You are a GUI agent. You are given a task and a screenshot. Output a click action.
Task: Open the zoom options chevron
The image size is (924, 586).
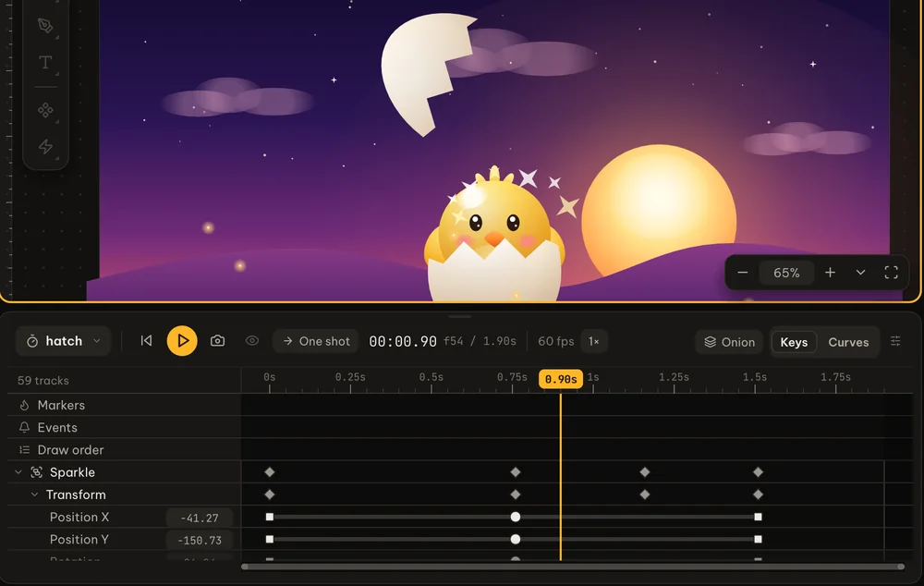click(x=860, y=273)
